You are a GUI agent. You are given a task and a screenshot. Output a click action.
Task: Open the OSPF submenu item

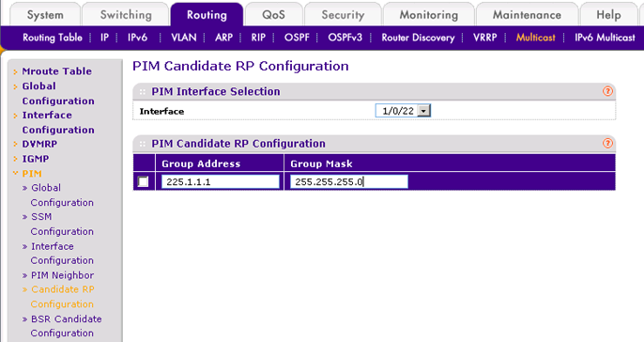click(x=297, y=38)
